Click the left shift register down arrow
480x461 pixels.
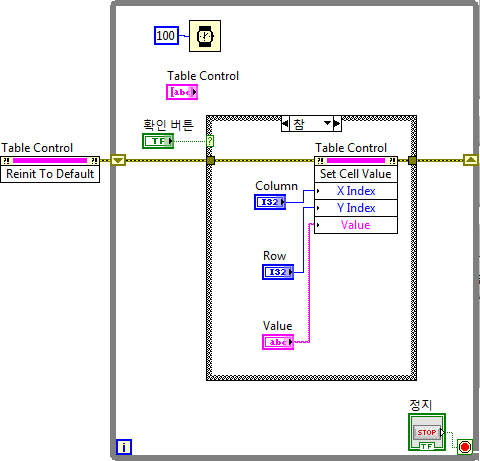118,160
